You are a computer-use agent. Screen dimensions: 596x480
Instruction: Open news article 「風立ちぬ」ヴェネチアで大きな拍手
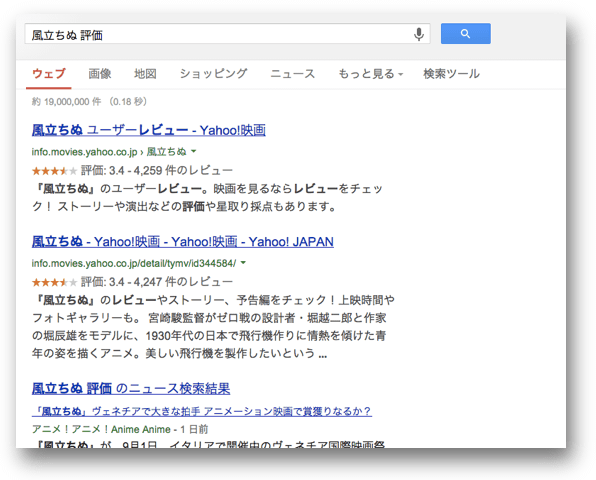pos(202,411)
